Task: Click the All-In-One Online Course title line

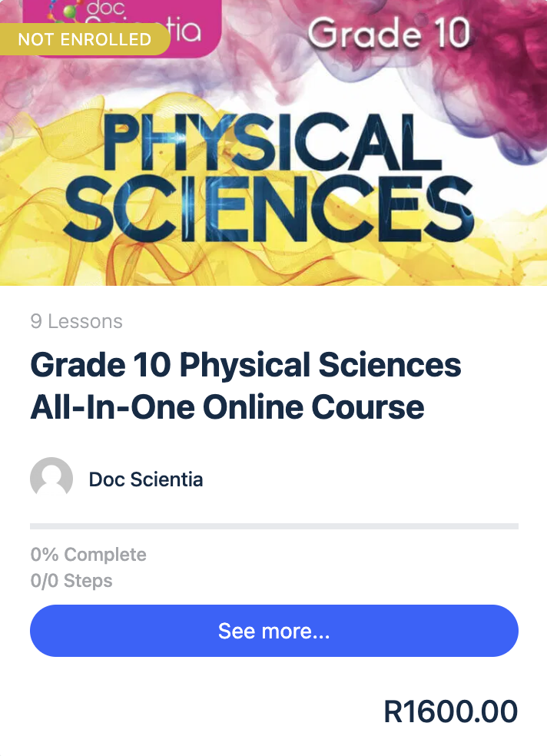Action: click(227, 406)
